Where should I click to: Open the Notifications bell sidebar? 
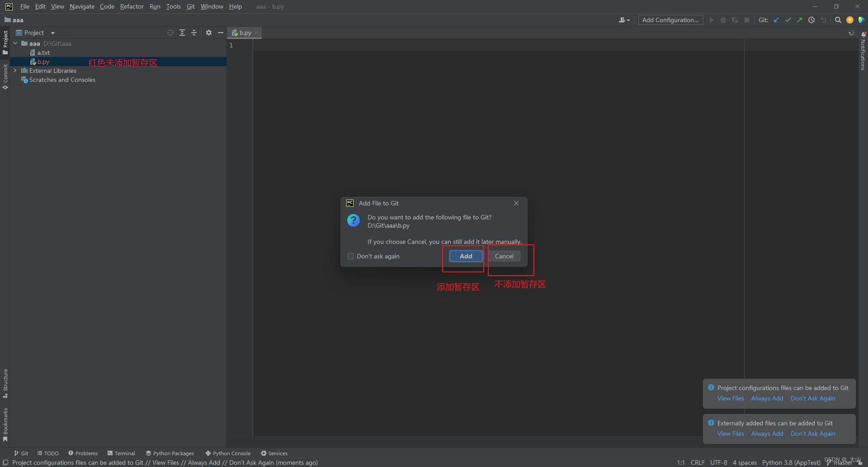(x=863, y=51)
